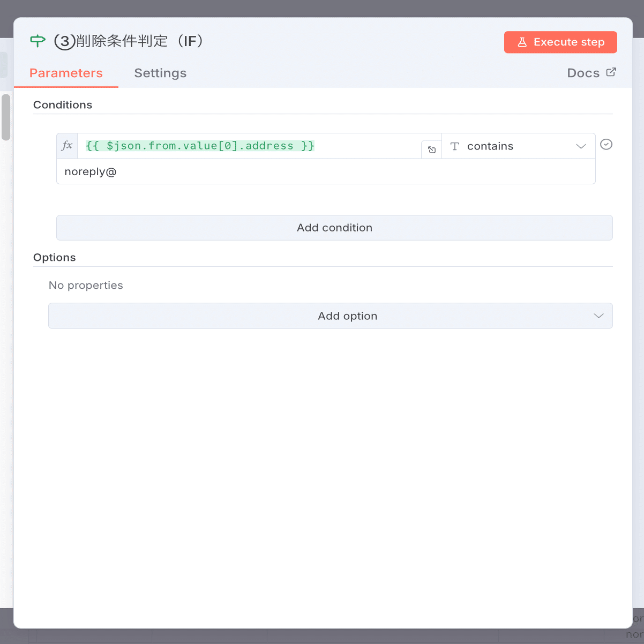The image size is (644, 644).
Task: Click the condition checkmark circle icon
Action: [606, 144]
